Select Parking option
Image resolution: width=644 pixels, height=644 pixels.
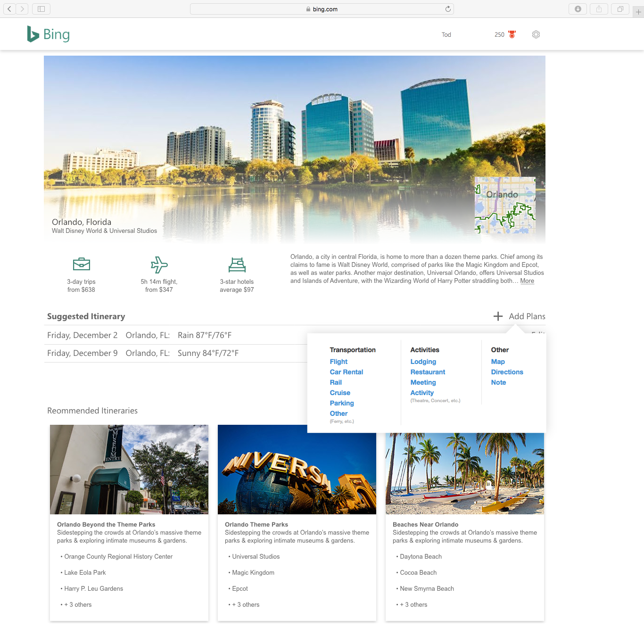342,403
